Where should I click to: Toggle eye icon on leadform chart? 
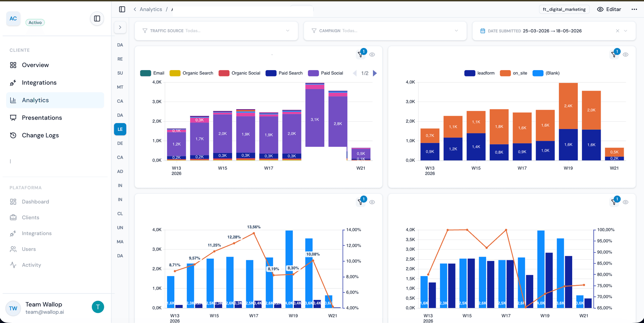[x=626, y=55]
